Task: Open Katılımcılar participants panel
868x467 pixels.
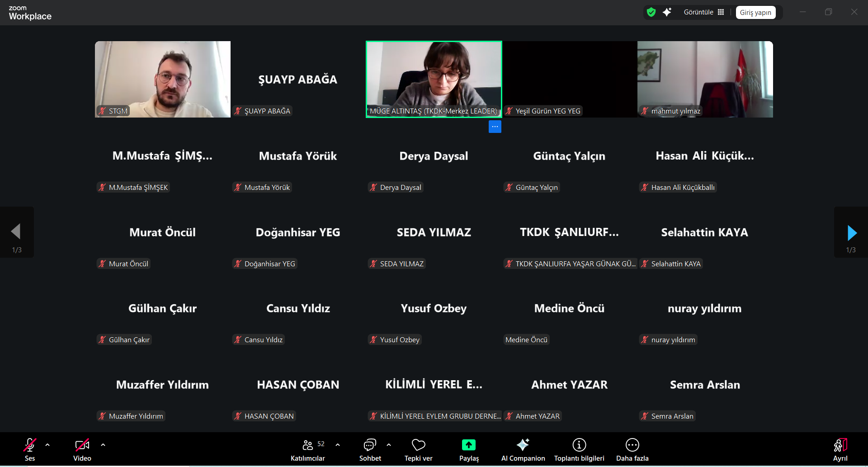Action: (308, 450)
